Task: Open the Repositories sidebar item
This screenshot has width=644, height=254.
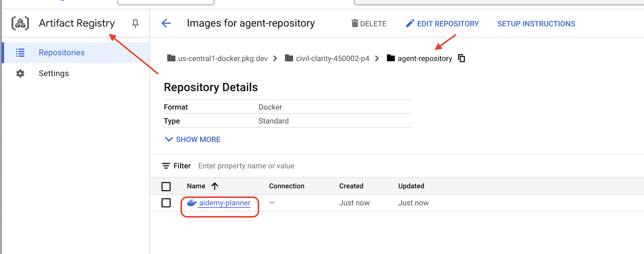Action: click(62, 52)
